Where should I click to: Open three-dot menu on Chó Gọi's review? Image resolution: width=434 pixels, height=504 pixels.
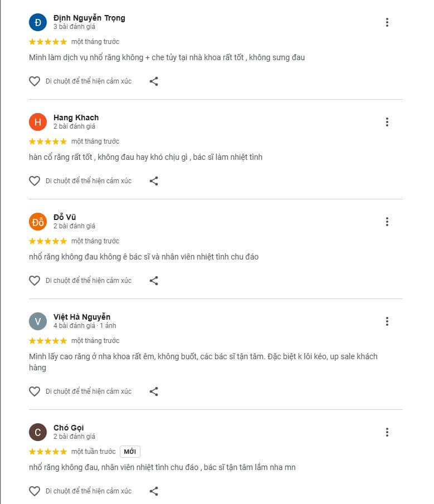(x=387, y=432)
